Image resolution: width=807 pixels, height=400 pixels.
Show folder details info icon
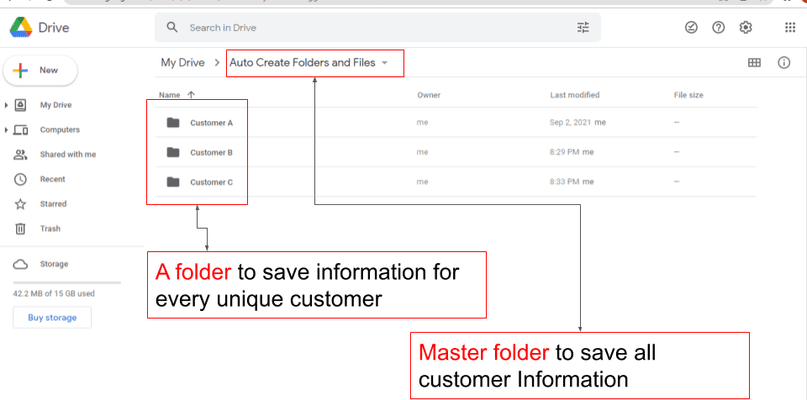pos(784,63)
